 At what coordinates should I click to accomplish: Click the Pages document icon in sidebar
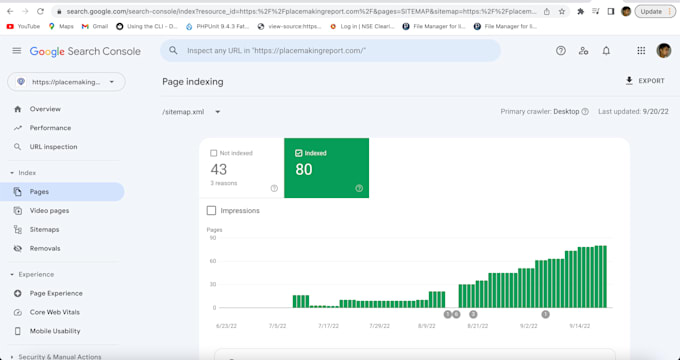click(x=17, y=192)
